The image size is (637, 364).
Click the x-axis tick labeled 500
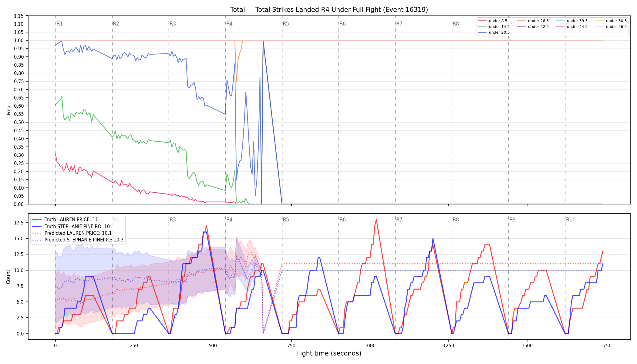213,345
